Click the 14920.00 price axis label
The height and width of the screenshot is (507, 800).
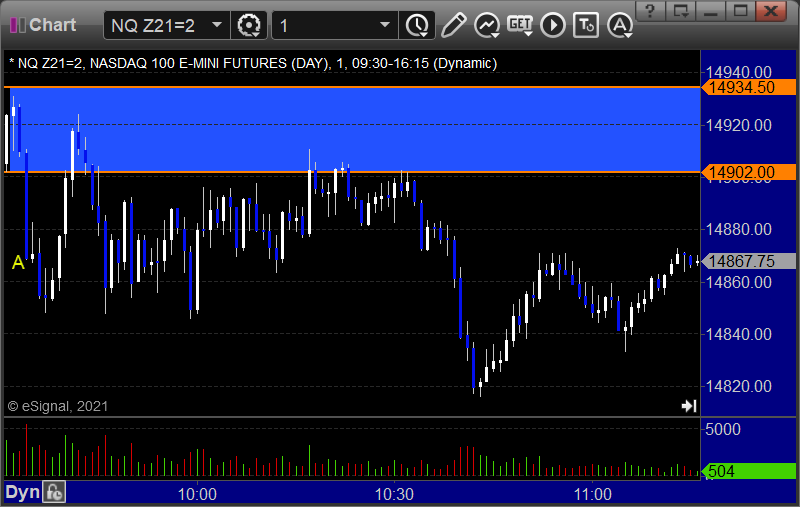(x=738, y=125)
